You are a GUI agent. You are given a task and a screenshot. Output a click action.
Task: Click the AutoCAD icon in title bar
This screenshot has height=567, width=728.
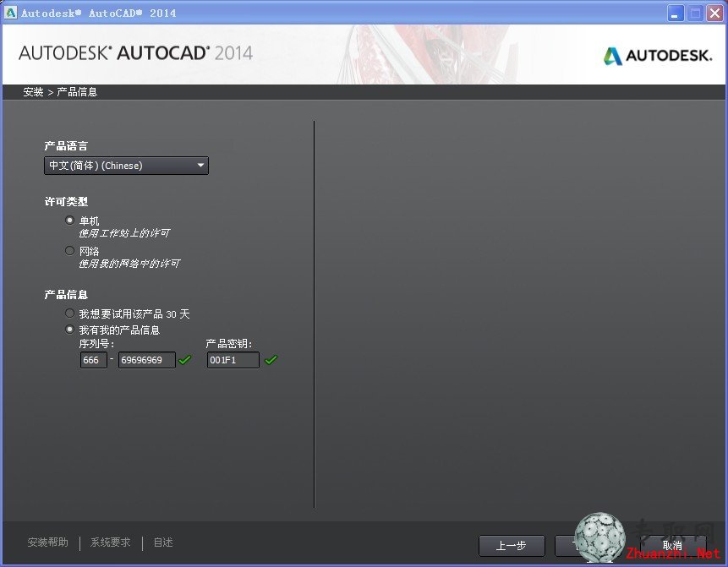point(10,13)
